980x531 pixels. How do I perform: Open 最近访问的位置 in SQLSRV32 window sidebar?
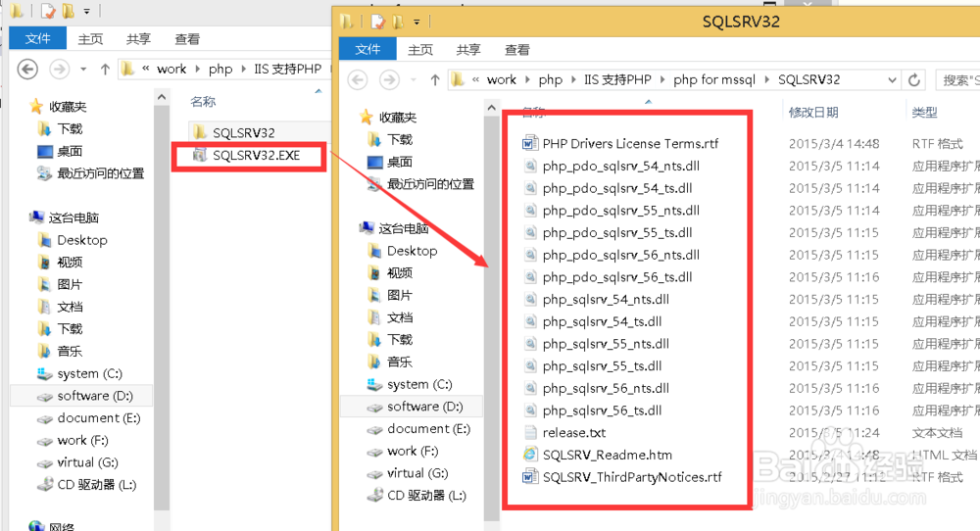430,184
